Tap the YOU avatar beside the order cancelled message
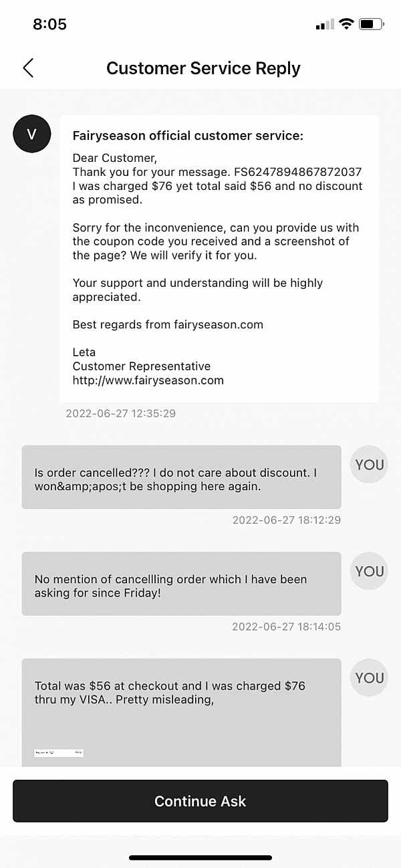 [369, 465]
